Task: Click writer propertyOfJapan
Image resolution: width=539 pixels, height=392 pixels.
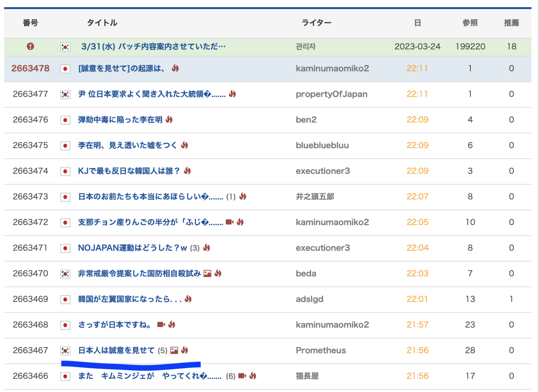Action: click(x=332, y=94)
